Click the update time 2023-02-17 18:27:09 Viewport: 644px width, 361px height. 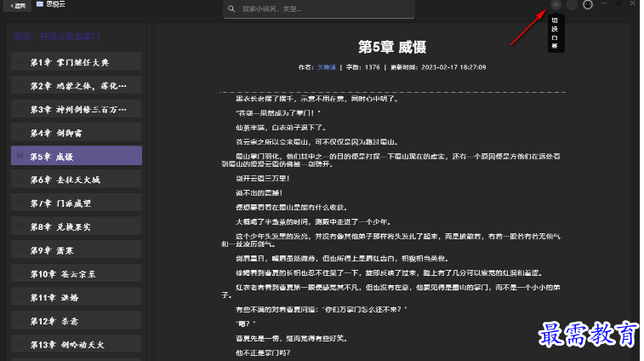pyautogui.click(x=453, y=67)
